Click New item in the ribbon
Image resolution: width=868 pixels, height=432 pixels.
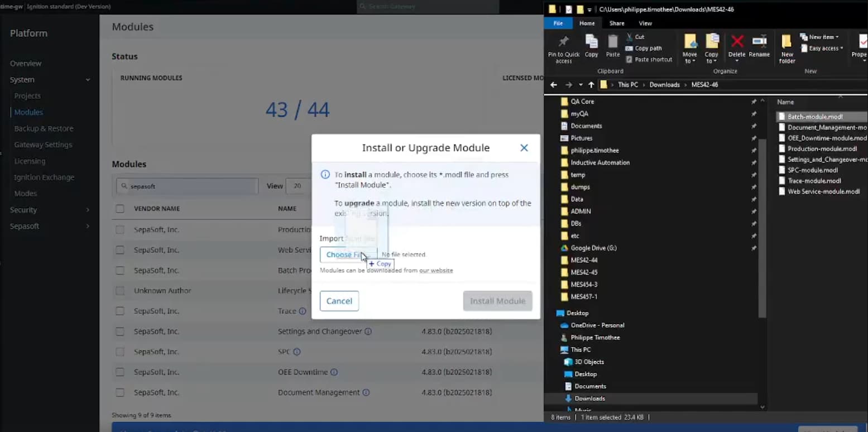tap(819, 37)
